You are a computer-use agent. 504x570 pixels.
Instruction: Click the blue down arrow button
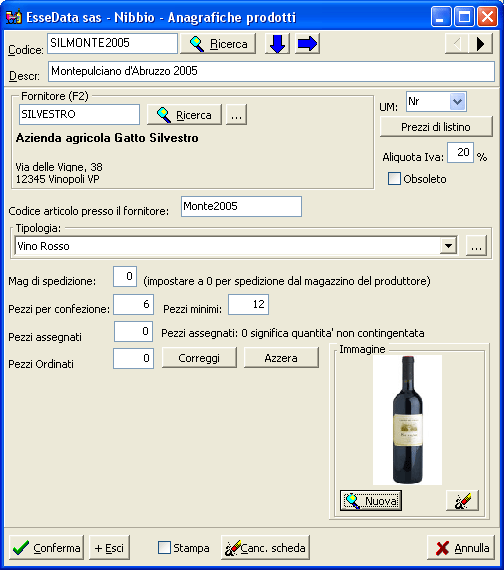(277, 44)
